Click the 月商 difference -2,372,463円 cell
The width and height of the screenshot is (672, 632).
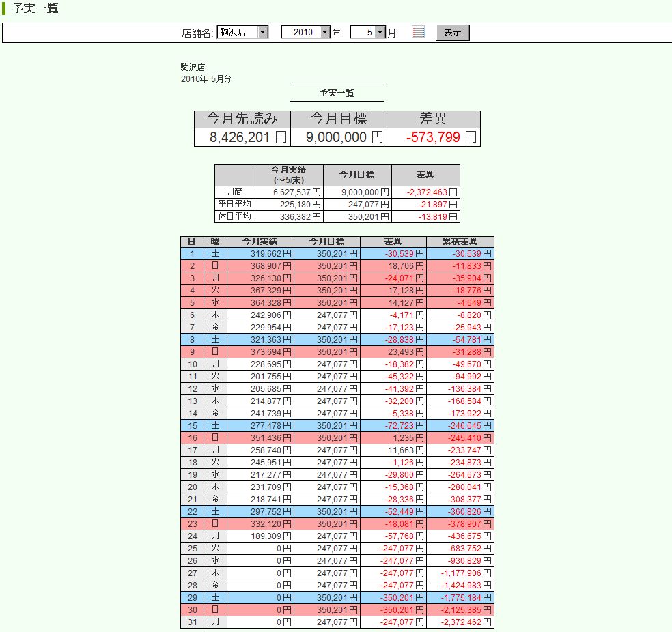tap(426, 192)
